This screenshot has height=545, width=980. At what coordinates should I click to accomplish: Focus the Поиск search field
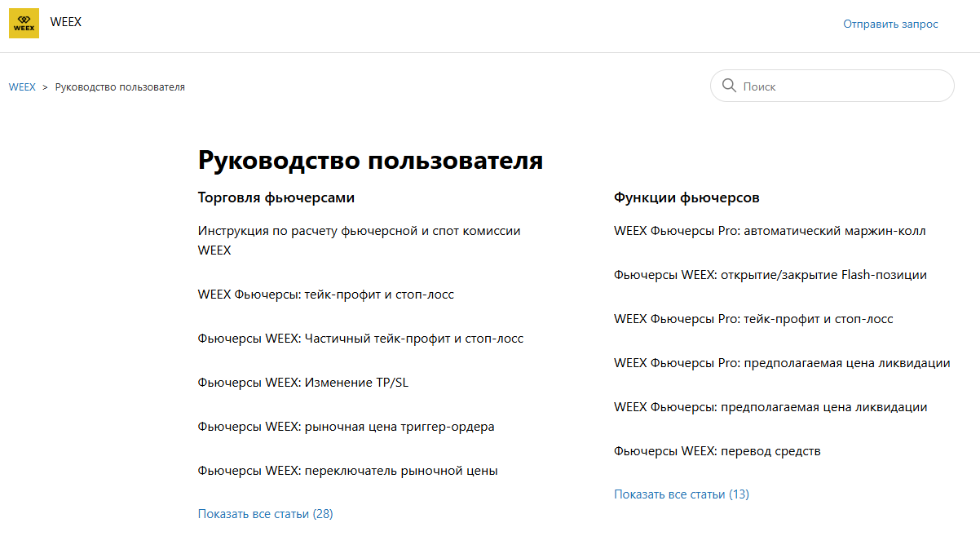pos(832,86)
